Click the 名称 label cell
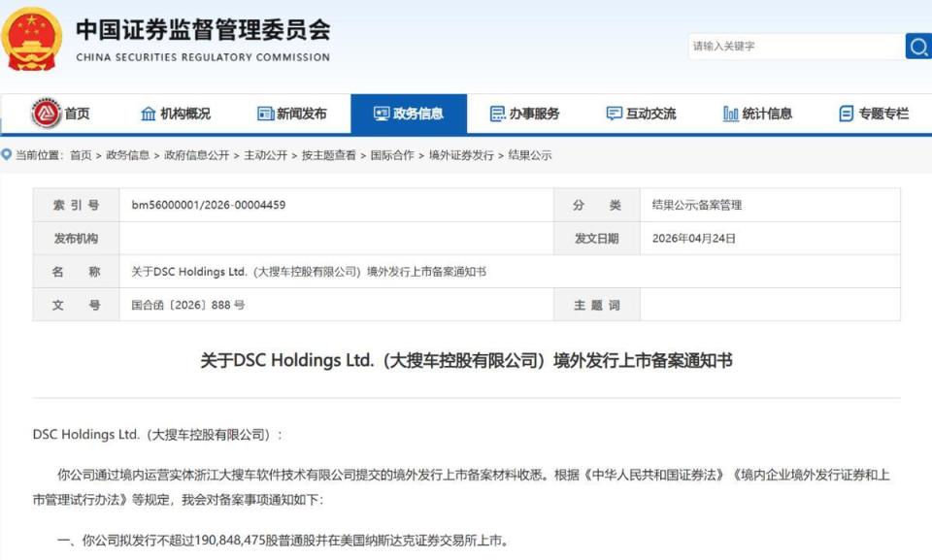932x560 pixels. [x=76, y=272]
